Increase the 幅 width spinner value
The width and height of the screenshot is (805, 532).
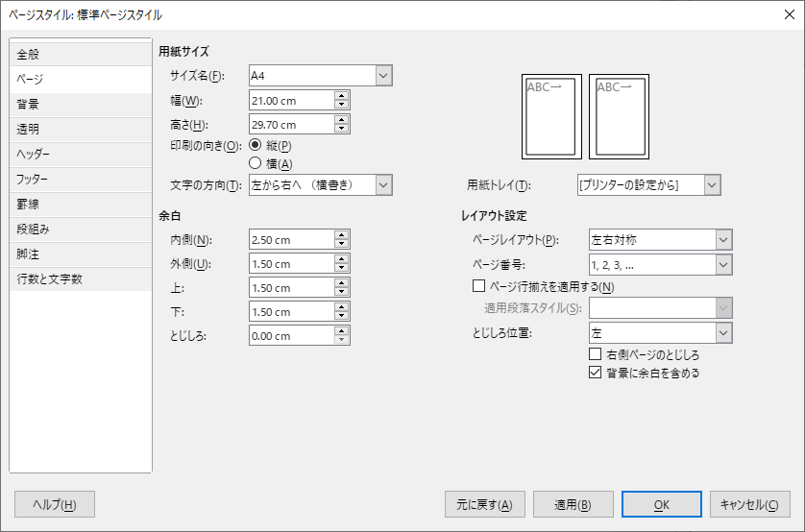coord(341,95)
